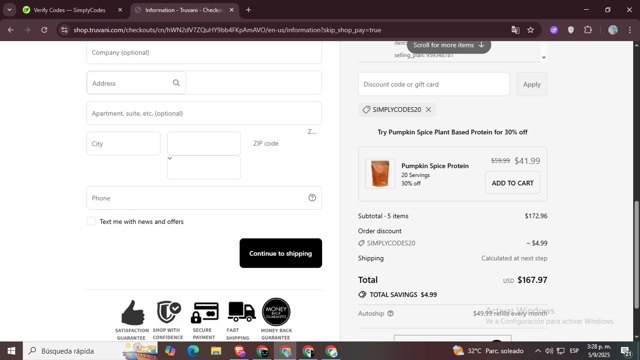Click the Try Pumpkin Spice Plant Based Protein heading

point(452,132)
